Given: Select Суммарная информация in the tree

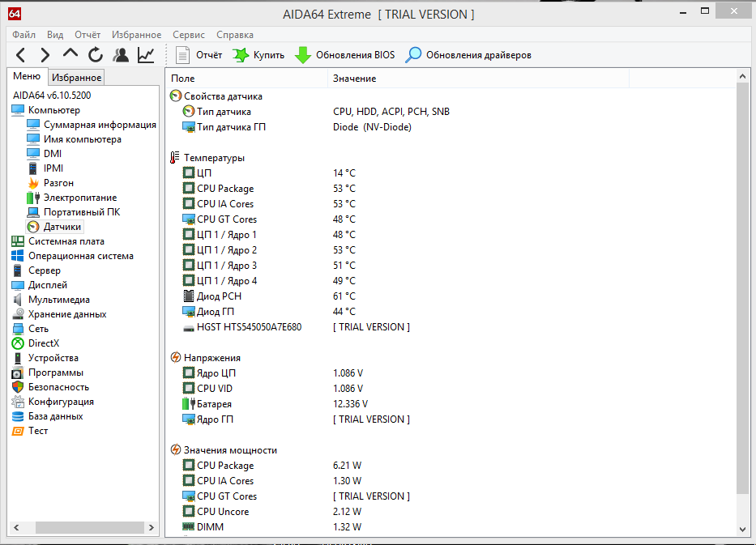Looking at the screenshot, I should point(100,125).
